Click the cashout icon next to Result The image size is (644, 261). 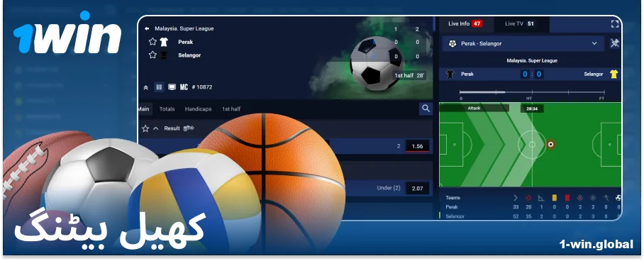(x=189, y=128)
